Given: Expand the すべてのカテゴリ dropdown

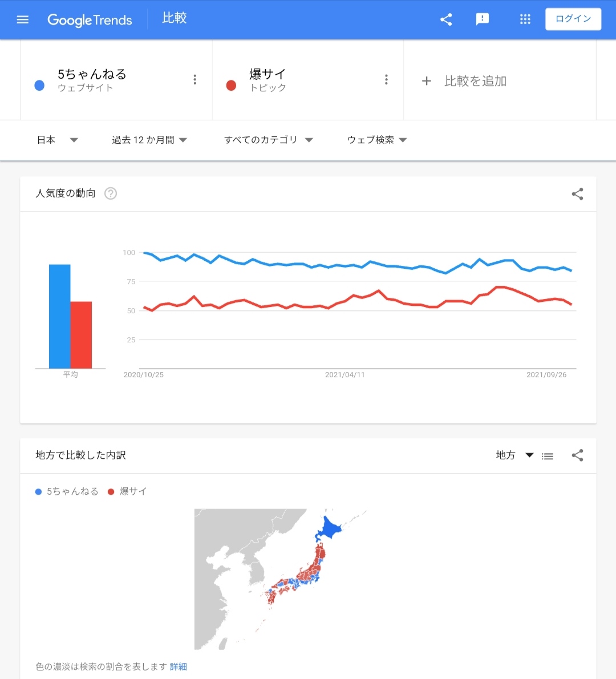Looking at the screenshot, I should click(x=269, y=140).
